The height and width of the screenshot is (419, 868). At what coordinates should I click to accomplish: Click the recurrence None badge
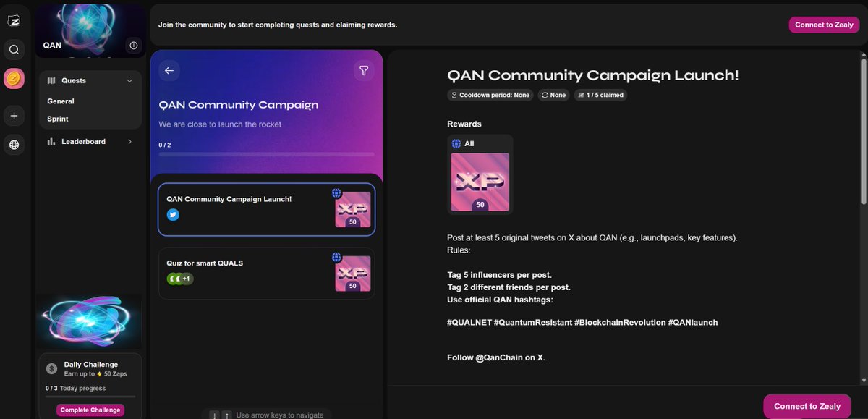[x=553, y=95]
